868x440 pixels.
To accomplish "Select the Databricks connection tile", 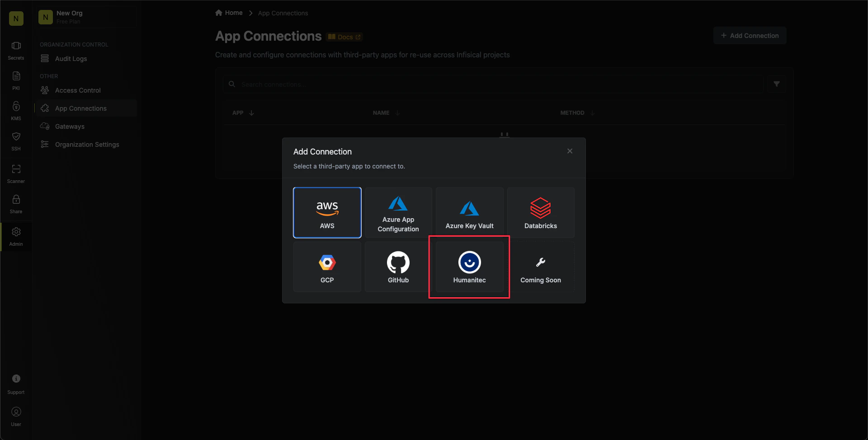I will pyautogui.click(x=541, y=212).
